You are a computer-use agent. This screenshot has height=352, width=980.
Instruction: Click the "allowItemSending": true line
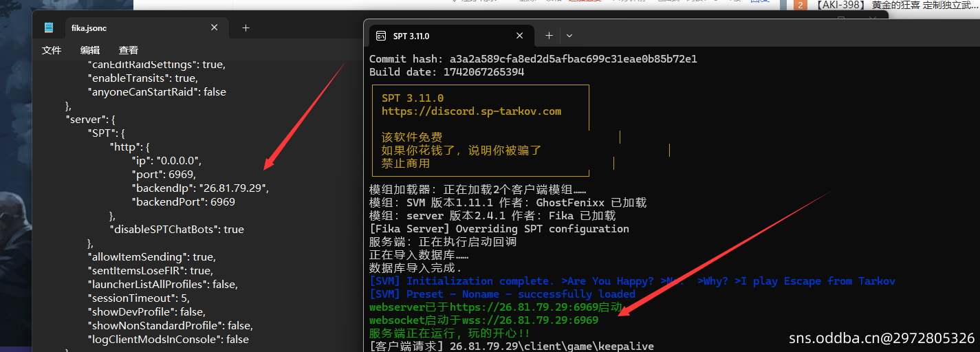151,257
